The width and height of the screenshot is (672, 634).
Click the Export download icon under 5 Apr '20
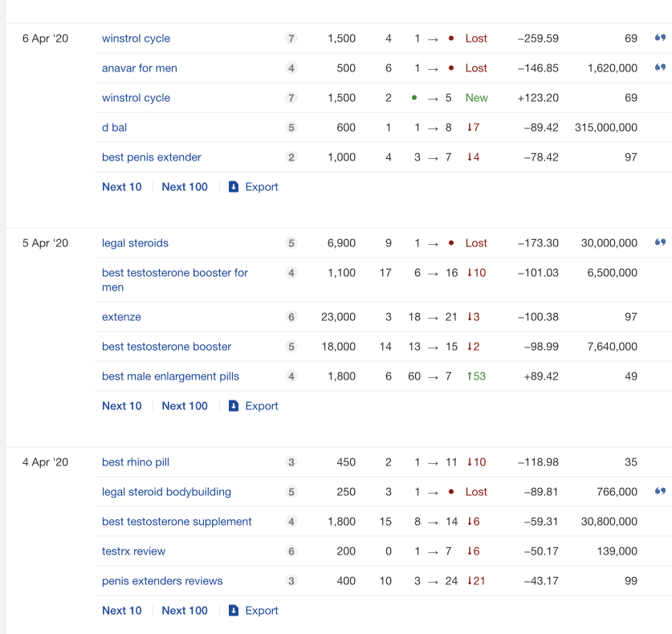(234, 405)
